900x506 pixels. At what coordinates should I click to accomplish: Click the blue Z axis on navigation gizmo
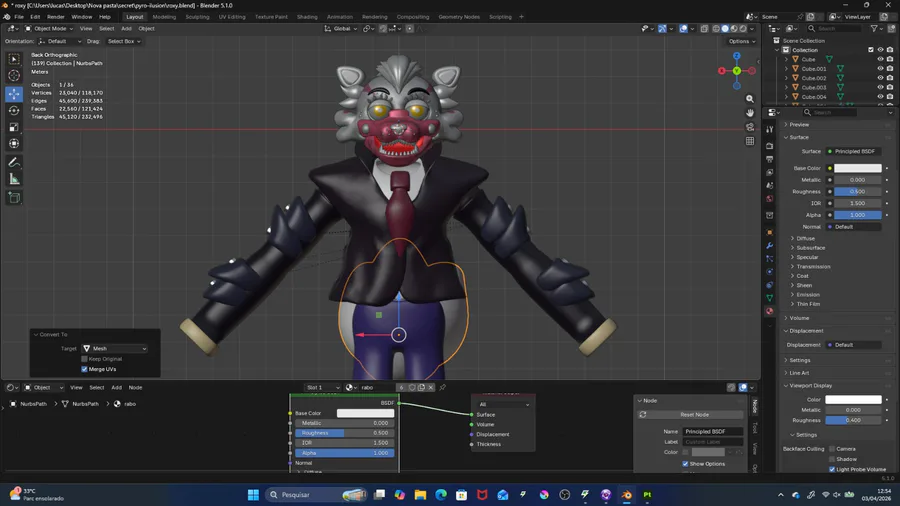pos(736,56)
